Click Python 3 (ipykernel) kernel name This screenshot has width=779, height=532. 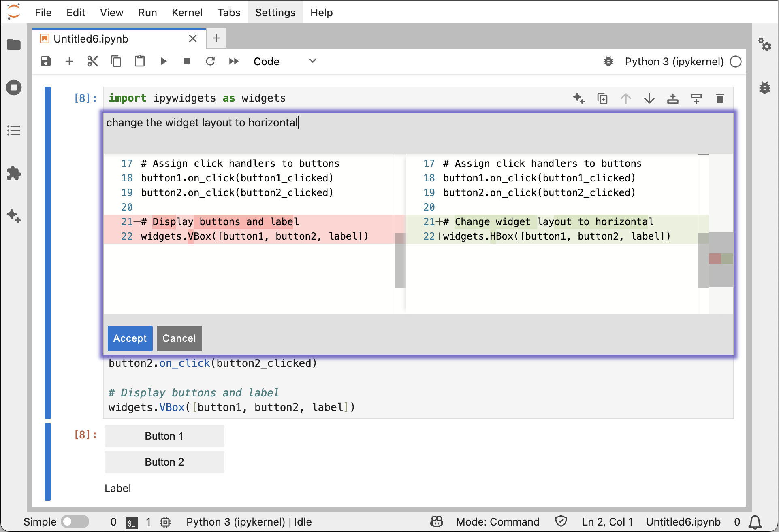coord(674,62)
